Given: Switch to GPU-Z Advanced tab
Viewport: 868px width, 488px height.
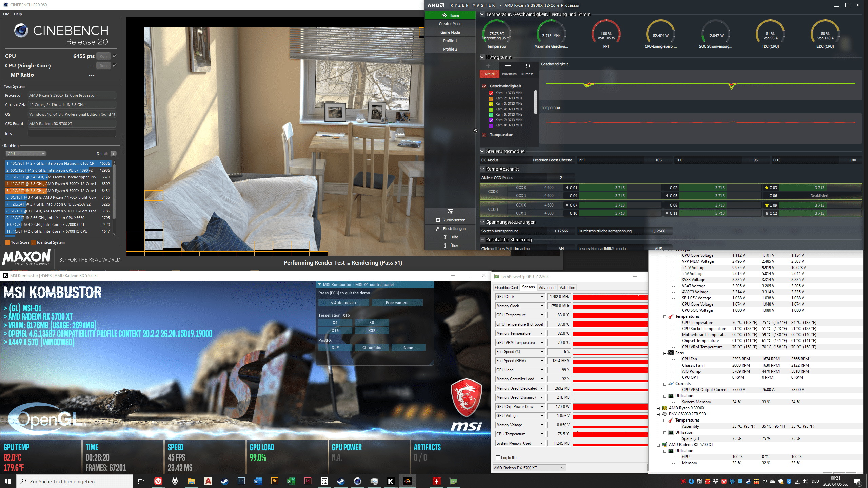Looking at the screenshot, I should (x=547, y=287).
